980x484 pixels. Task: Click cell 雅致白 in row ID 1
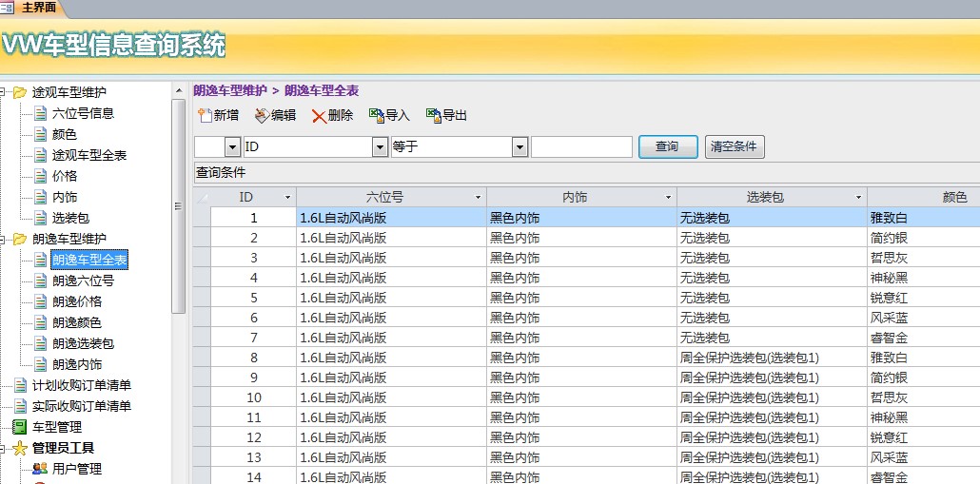tap(924, 218)
